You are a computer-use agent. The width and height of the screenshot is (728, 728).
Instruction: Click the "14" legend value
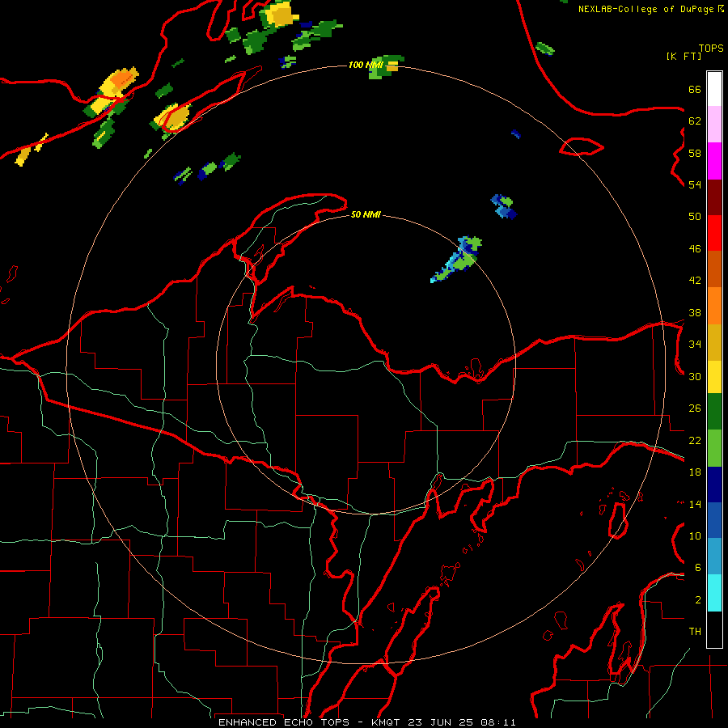pos(695,504)
